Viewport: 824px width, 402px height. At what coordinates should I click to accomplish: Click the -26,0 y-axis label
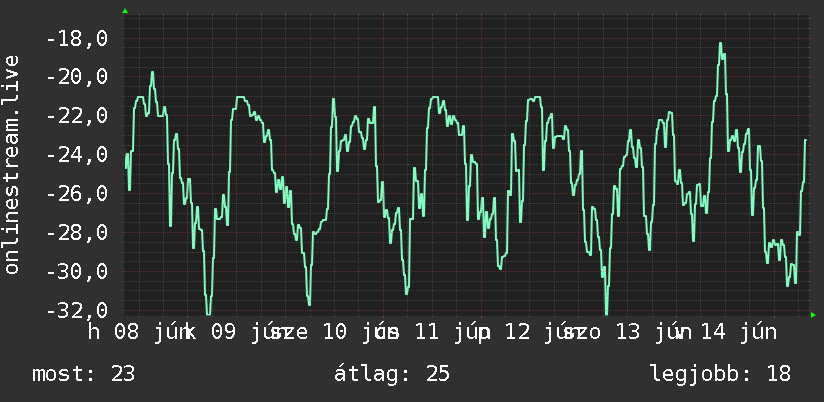pyautogui.click(x=77, y=194)
